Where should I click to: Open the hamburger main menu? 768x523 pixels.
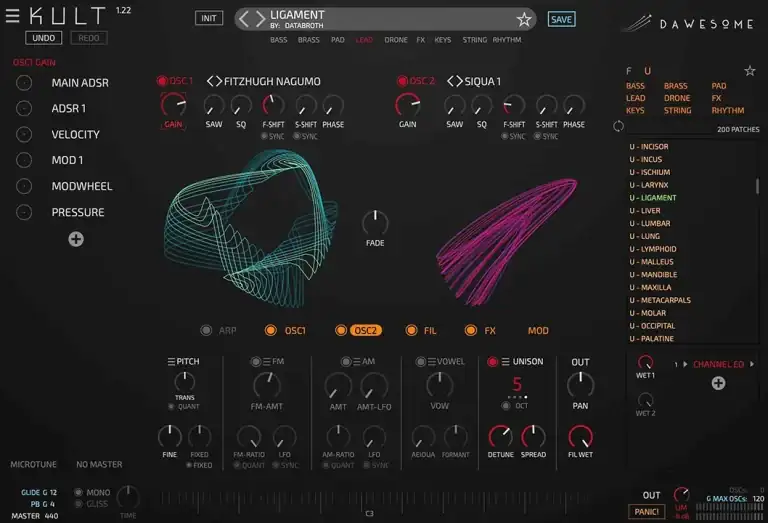pyautogui.click(x=12, y=16)
